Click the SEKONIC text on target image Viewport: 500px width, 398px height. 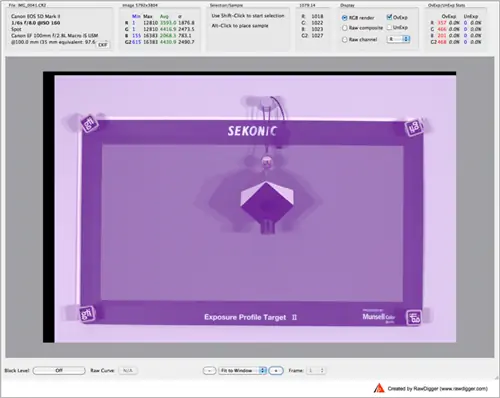pyautogui.click(x=252, y=131)
